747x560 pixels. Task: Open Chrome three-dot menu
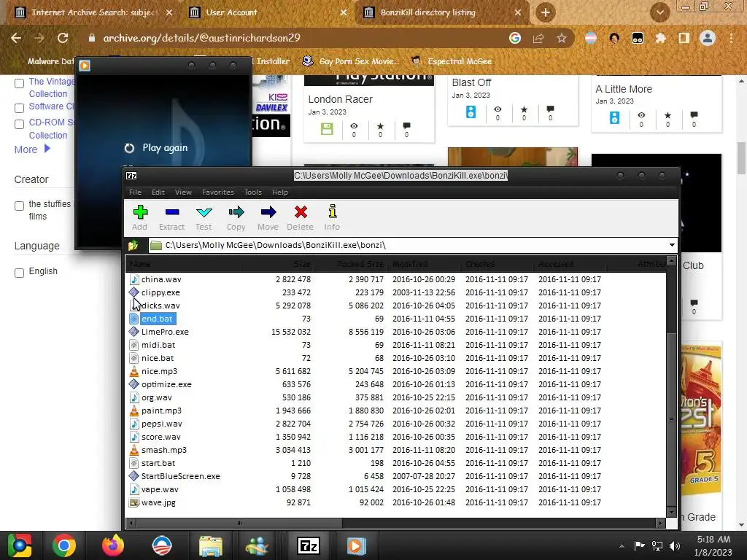coord(731,38)
